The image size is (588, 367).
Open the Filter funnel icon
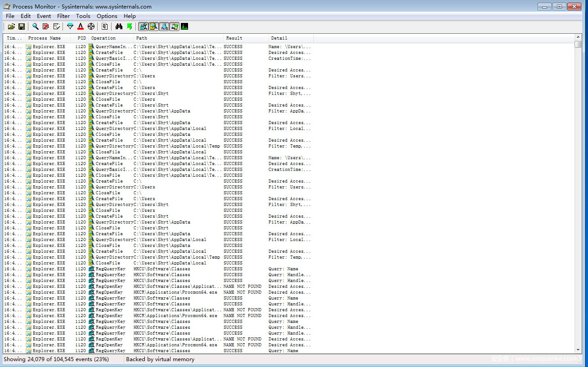point(70,27)
